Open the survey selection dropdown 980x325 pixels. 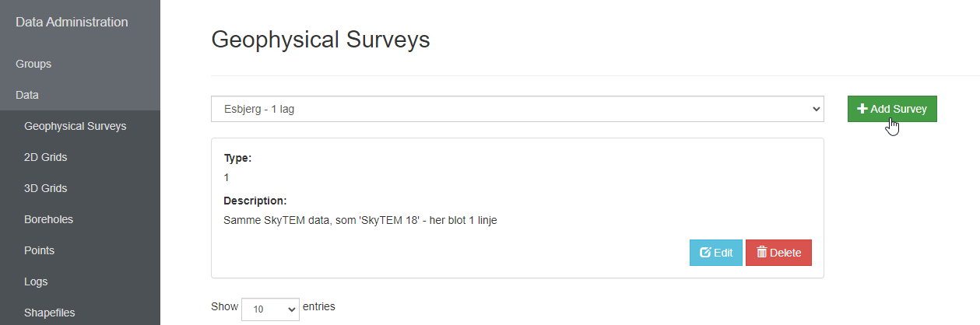point(517,110)
